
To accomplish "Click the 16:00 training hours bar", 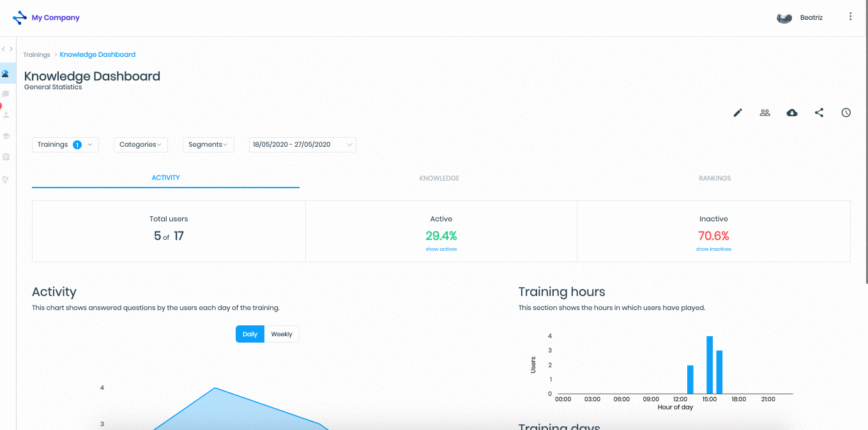I will tap(719, 372).
